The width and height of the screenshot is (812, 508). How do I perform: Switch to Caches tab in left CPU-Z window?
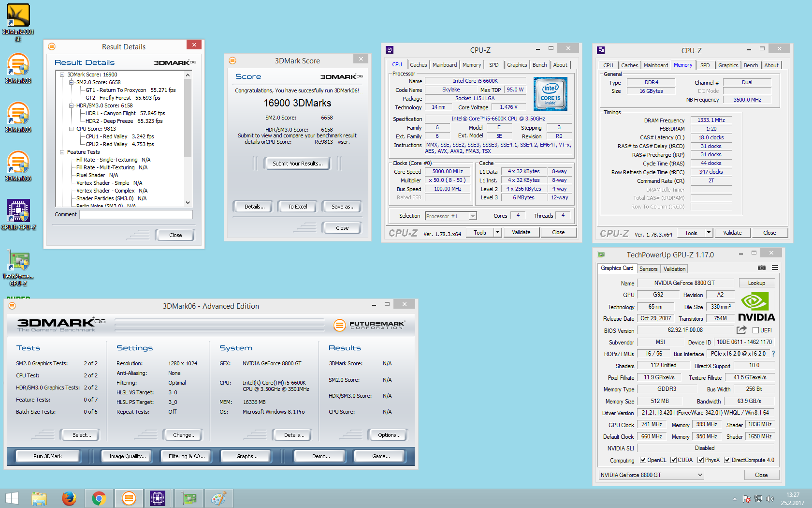[x=418, y=65]
